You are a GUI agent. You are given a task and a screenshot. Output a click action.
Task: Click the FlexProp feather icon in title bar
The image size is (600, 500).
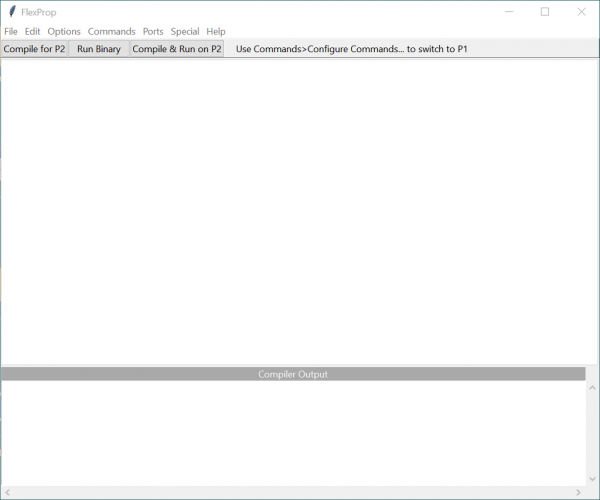pos(11,12)
